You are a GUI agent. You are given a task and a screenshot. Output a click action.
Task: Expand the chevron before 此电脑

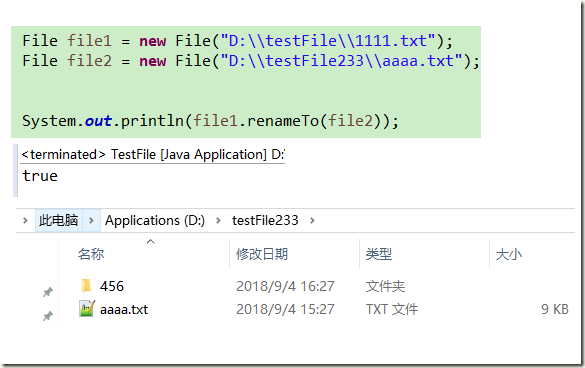coord(25,221)
